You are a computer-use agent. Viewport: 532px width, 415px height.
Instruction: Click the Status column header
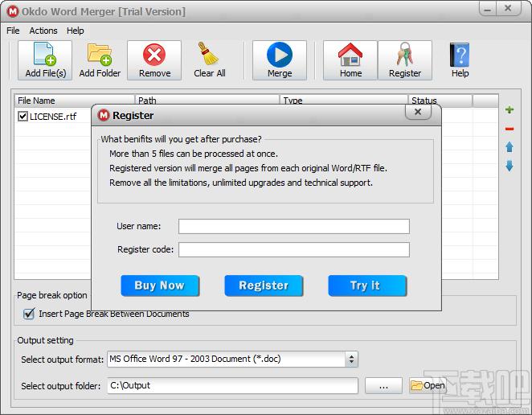point(440,101)
